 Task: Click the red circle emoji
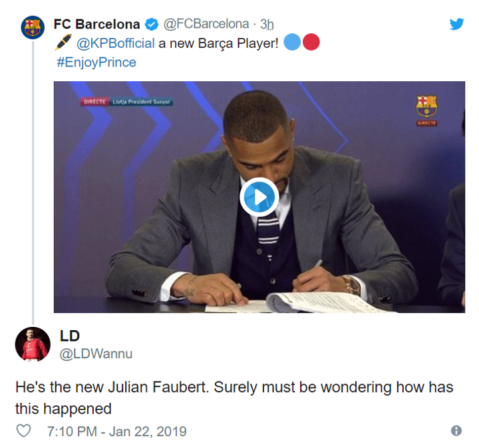point(311,43)
